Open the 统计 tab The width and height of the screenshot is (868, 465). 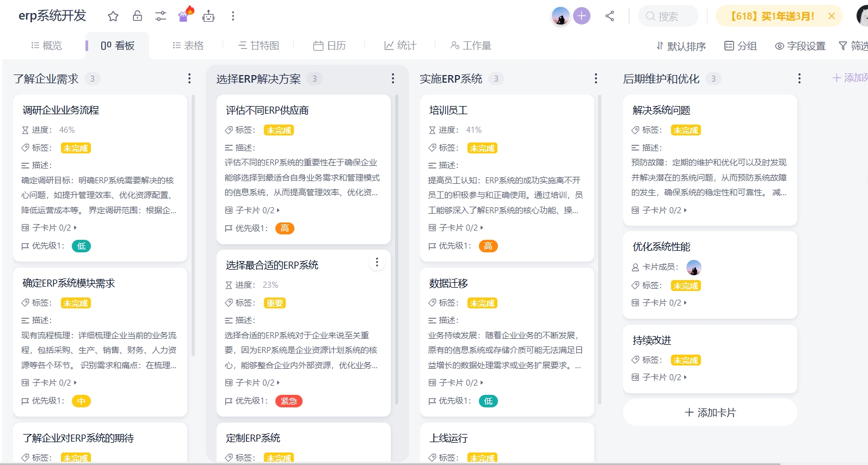(x=400, y=46)
